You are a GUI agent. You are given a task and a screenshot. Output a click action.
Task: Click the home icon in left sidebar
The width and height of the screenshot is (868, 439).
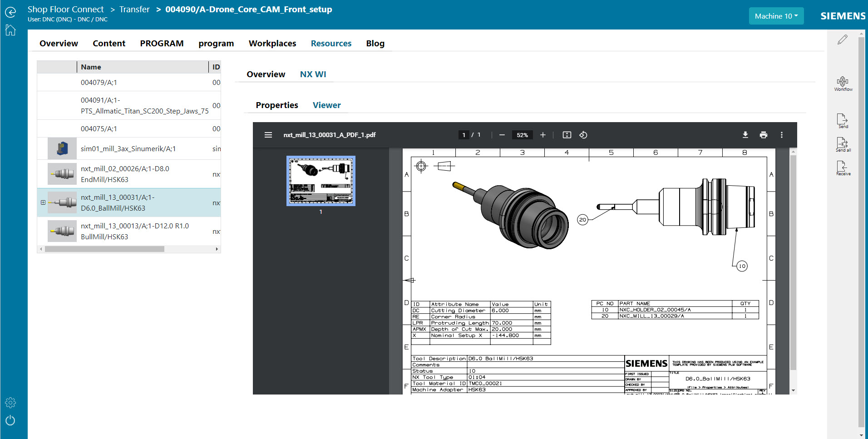coord(10,30)
